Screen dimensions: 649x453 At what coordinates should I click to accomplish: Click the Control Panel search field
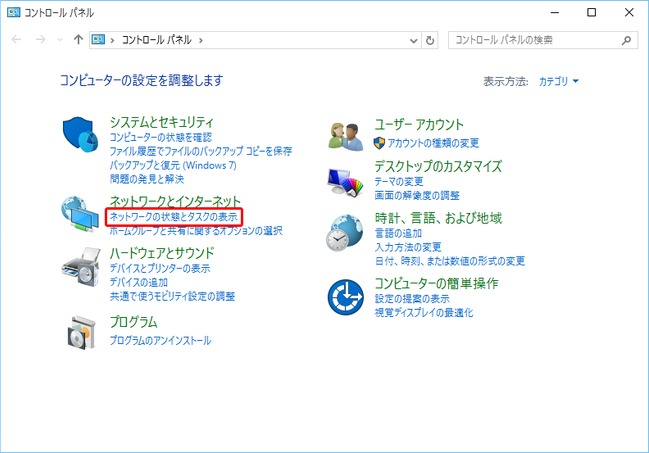(543, 40)
